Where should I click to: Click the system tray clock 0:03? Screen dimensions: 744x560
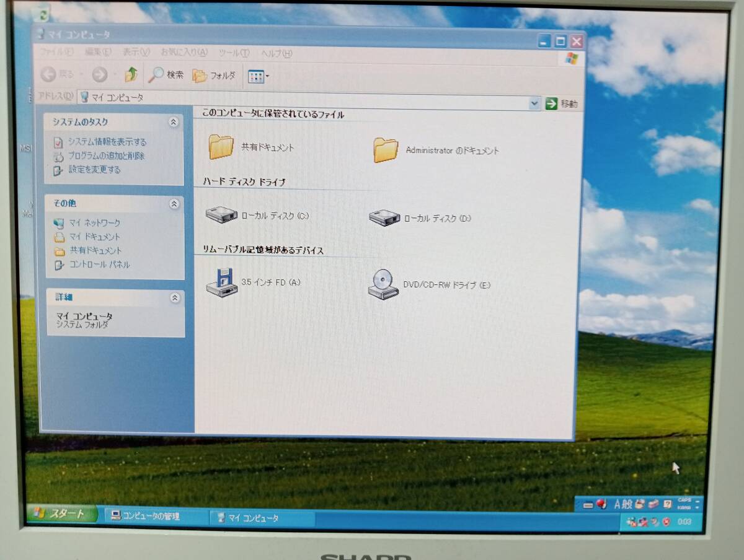click(x=684, y=522)
